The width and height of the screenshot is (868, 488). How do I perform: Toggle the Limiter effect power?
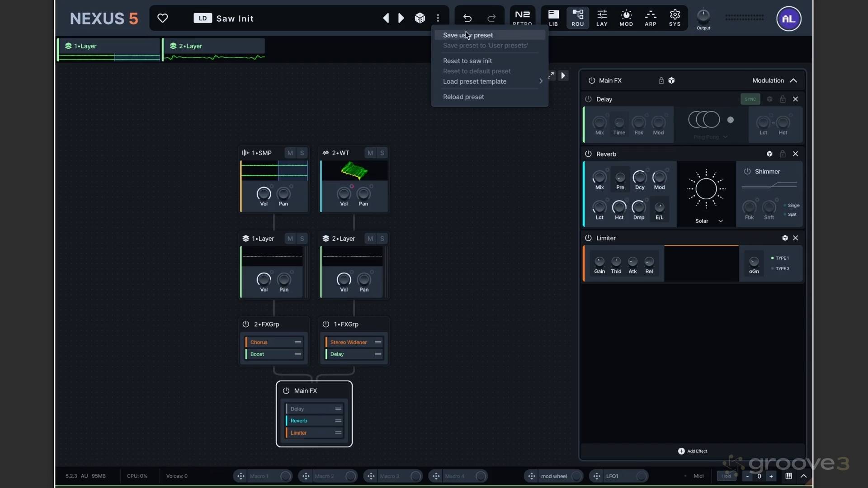(588, 238)
